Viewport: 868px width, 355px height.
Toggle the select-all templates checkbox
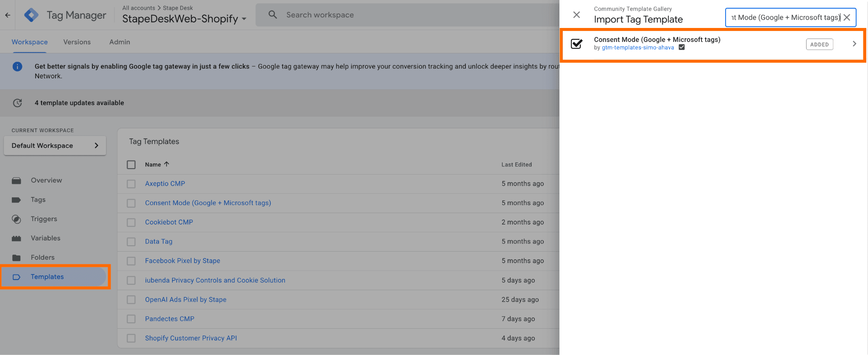131,165
